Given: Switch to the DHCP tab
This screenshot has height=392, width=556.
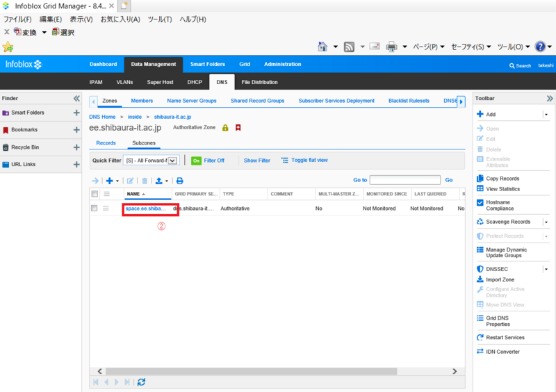Looking at the screenshot, I should [195, 82].
